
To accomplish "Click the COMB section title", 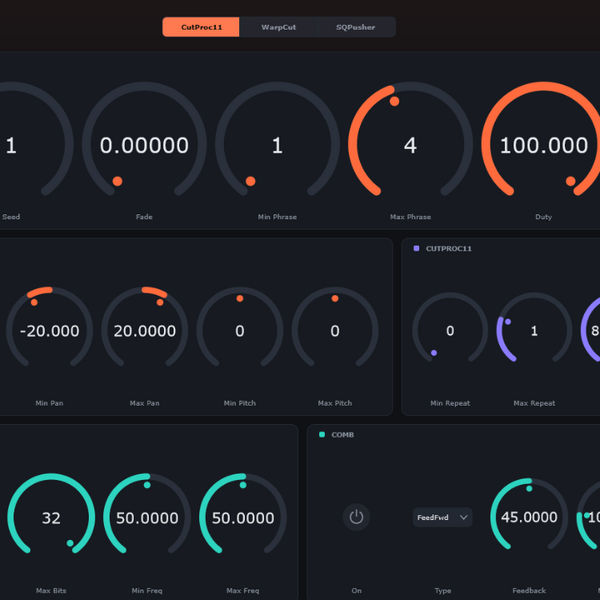I will click(x=342, y=435).
